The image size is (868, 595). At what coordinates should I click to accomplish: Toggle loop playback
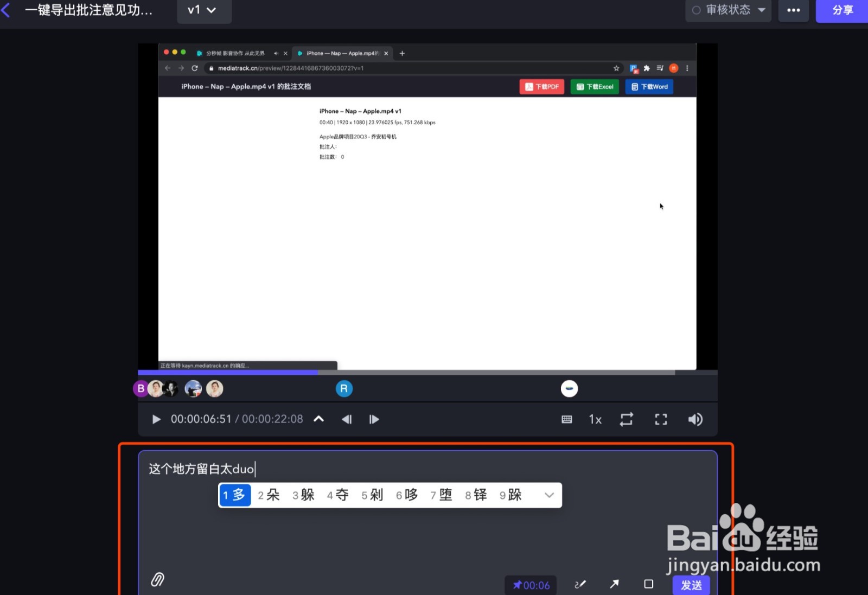(627, 419)
